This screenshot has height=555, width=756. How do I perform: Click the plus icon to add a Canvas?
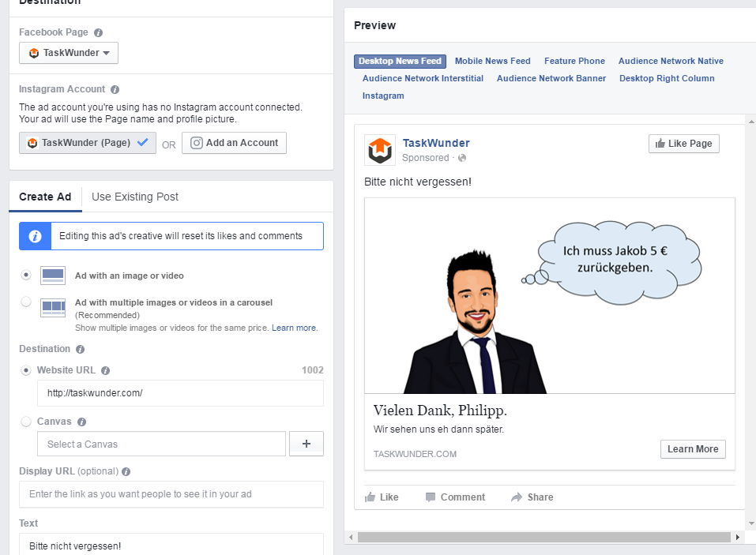tap(307, 444)
